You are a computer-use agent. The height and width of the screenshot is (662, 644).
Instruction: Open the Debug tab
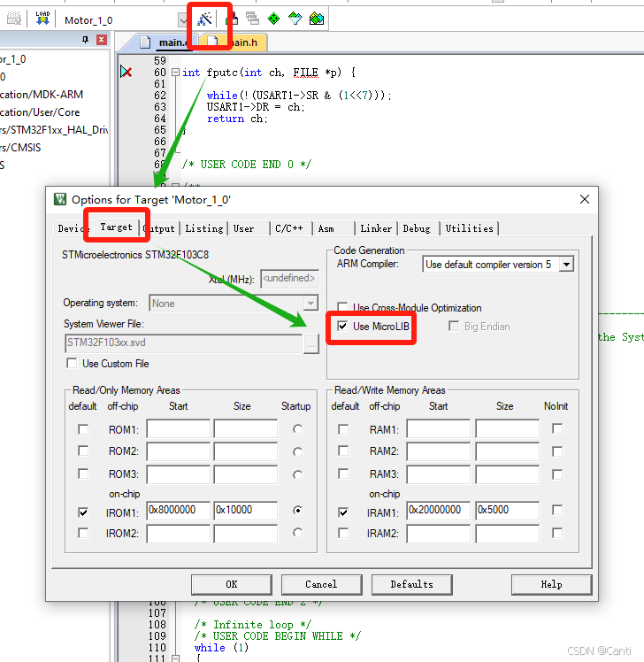tap(418, 228)
